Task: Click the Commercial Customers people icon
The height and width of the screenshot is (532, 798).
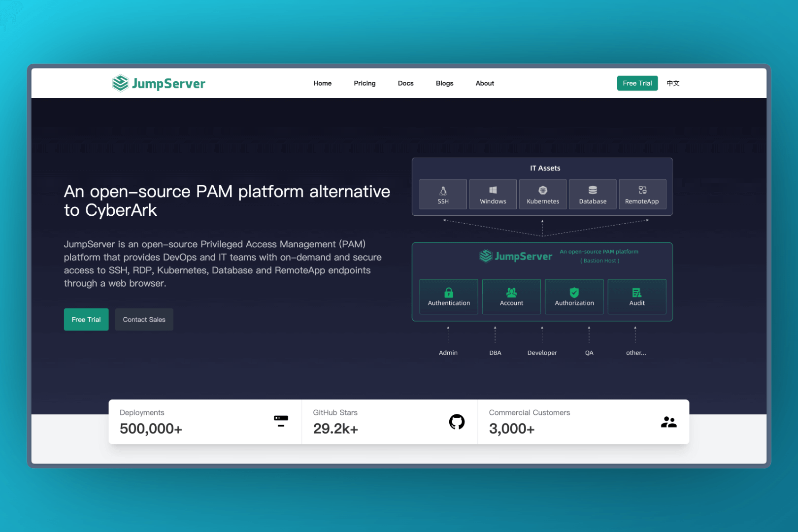Action: [668, 422]
